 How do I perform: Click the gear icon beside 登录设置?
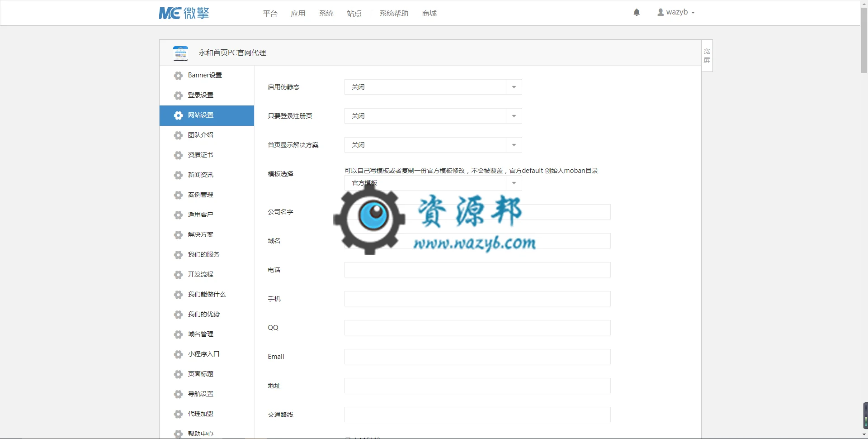tap(179, 95)
